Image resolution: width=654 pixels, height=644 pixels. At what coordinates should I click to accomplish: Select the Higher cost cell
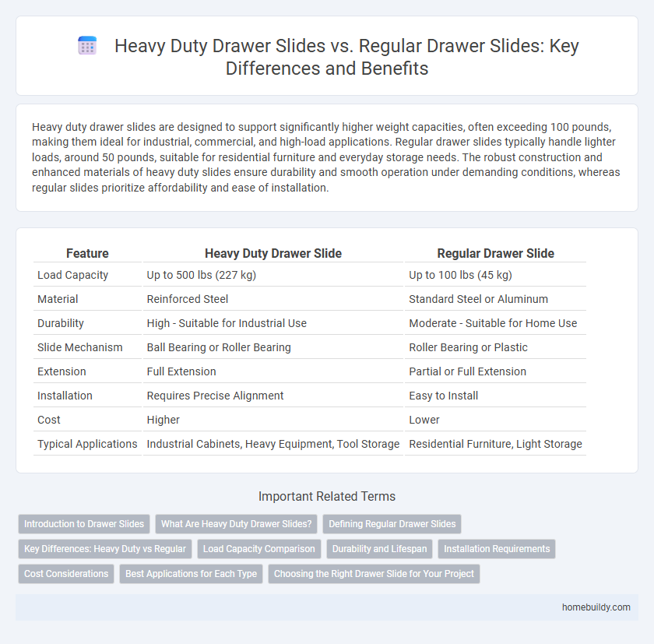pyautogui.click(x=272, y=420)
